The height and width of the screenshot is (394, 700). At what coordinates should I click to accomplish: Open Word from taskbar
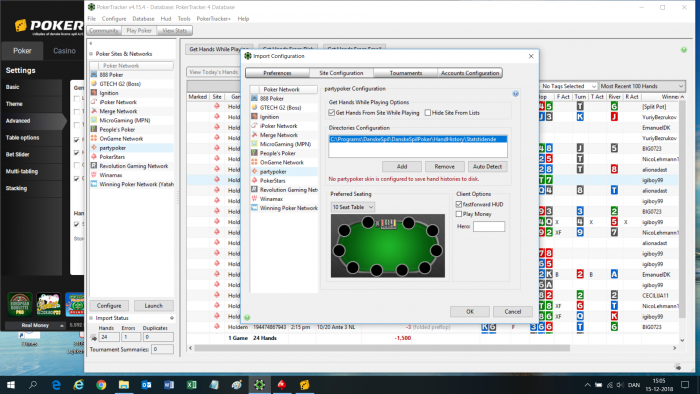click(x=169, y=385)
